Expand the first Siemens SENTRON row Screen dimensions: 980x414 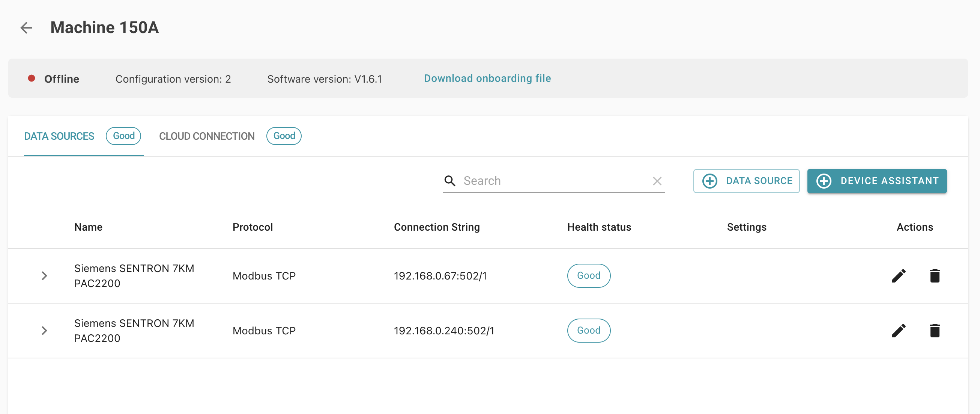click(x=44, y=276)
